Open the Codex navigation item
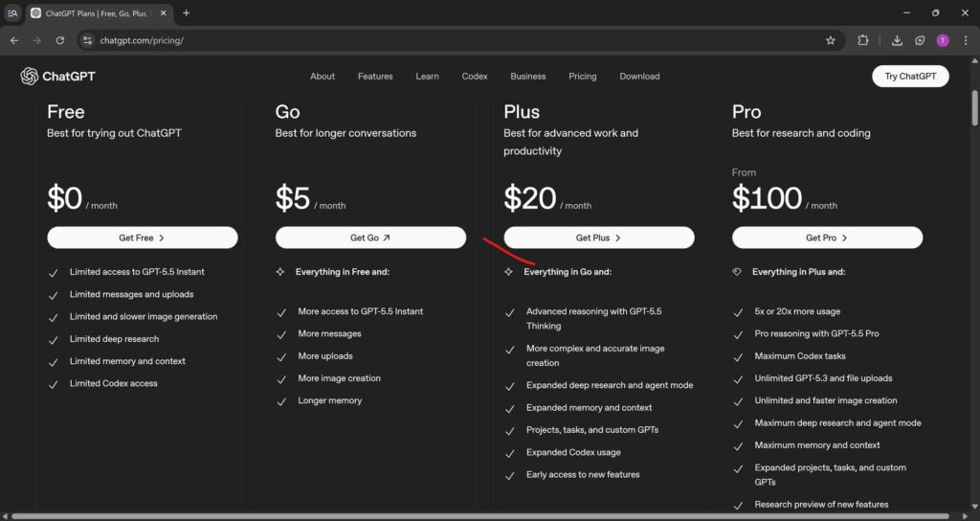This screenshot has width=980, height=521. pos(475,77)
